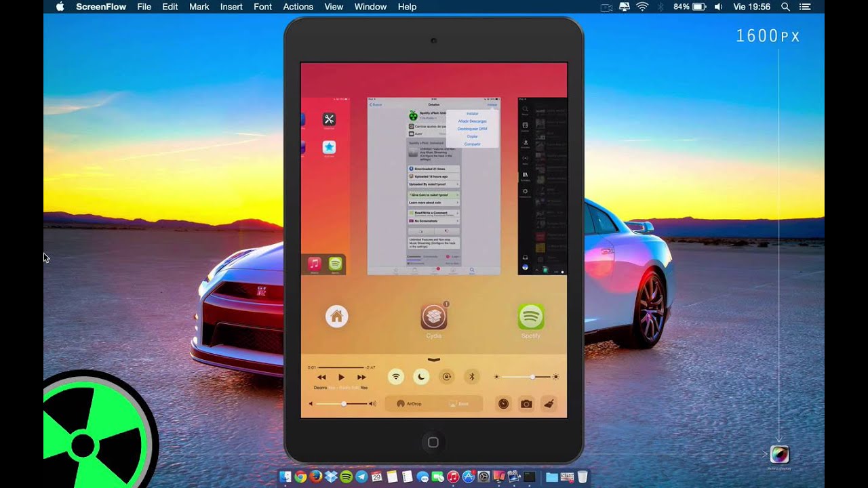
Task: Click the brightness slider handle
Action: [x=532, y=377]
